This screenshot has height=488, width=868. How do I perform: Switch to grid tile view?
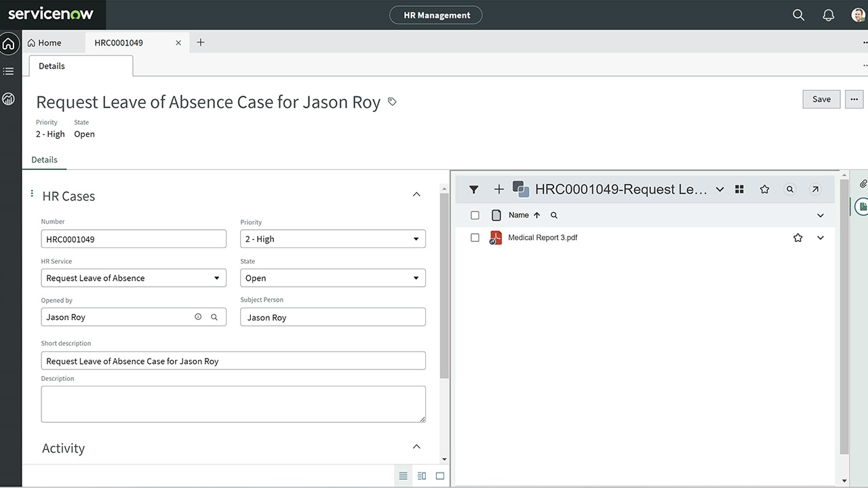[x=740, y=189]
